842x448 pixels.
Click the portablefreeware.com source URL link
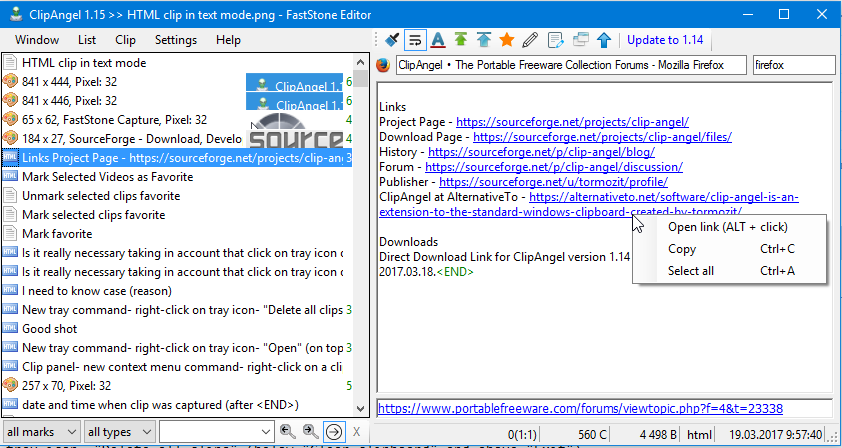(580, 409)
